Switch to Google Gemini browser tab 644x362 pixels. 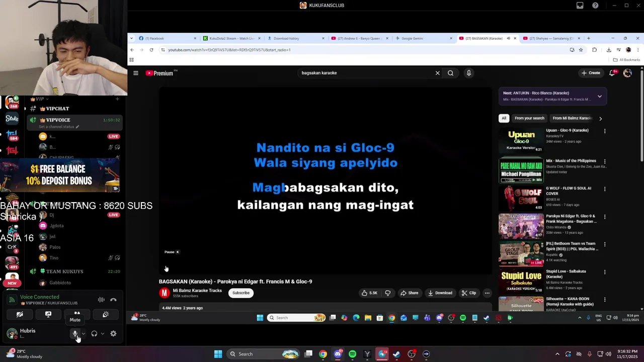[425, 38]
